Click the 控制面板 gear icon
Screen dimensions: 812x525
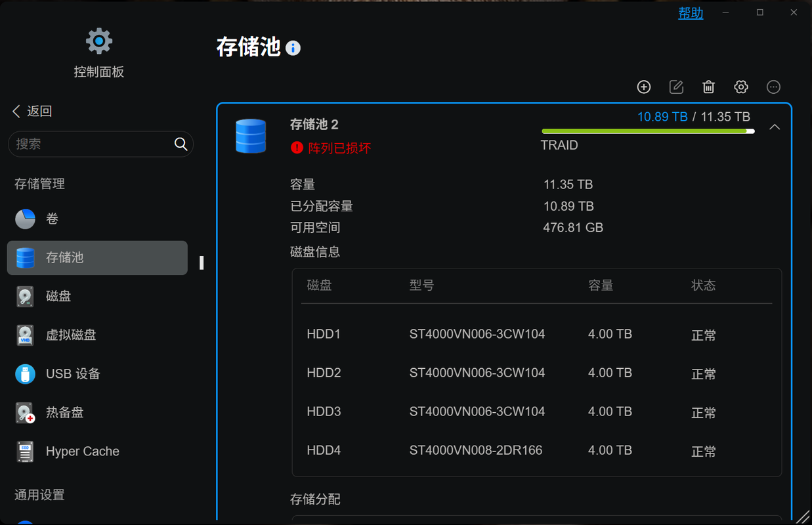tap(99, 41)
